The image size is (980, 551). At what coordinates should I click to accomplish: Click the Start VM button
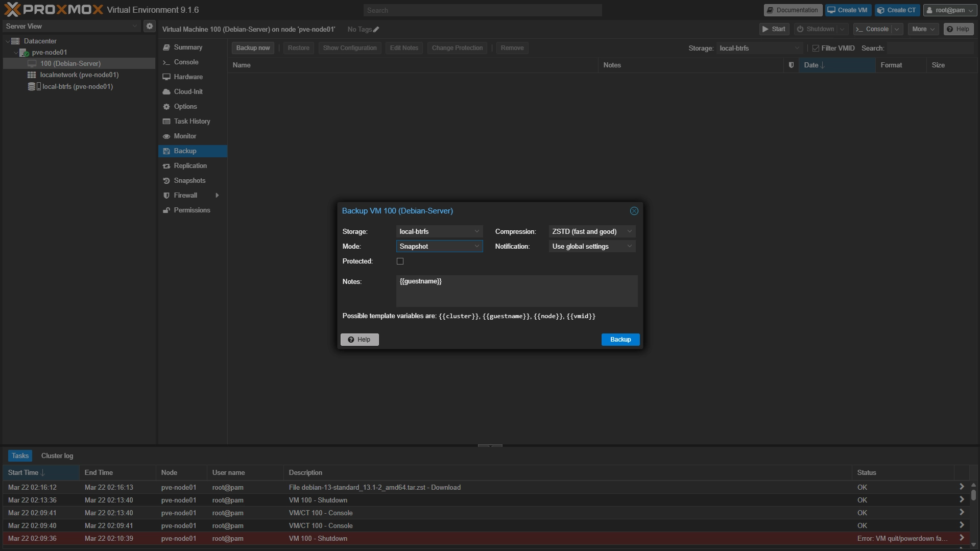point(774,29)
